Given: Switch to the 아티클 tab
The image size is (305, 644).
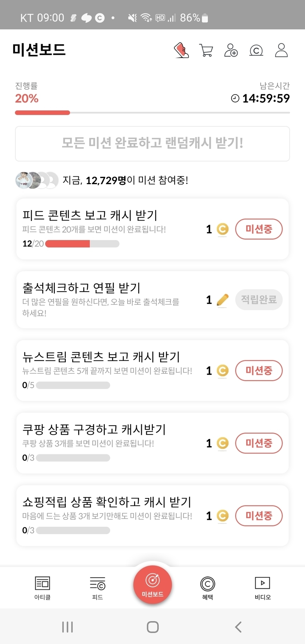Looking at the screenshot, I should coord(42,587).
